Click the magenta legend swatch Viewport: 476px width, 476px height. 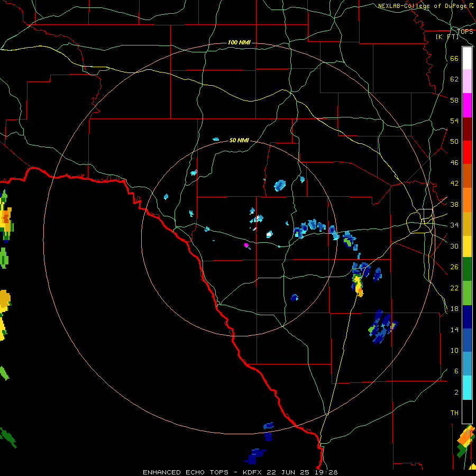(x=467, y=105)
